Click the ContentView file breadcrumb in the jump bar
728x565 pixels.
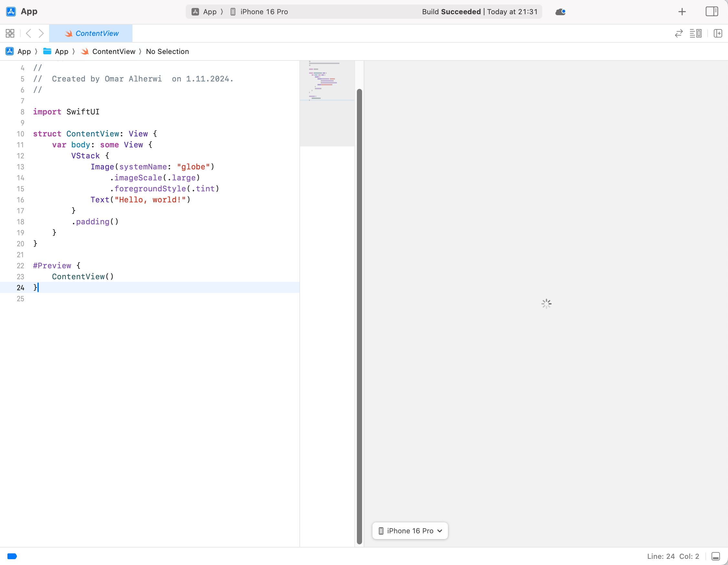coord(108,51)
